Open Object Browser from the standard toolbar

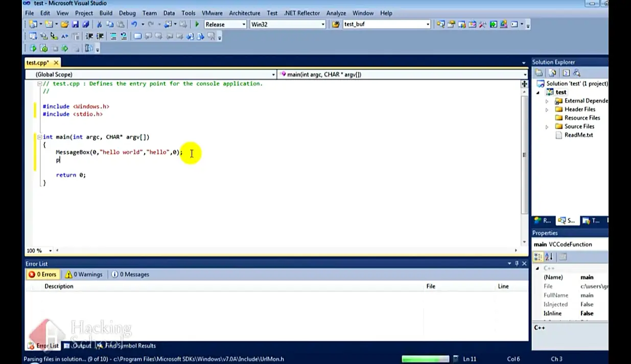473,24
